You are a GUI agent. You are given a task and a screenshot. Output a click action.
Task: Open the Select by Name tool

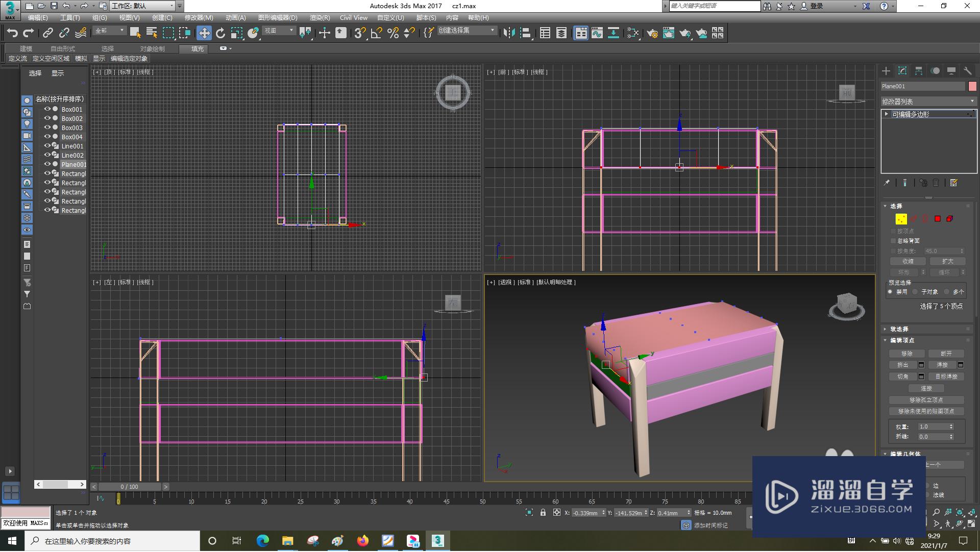(x=152, y=33)
